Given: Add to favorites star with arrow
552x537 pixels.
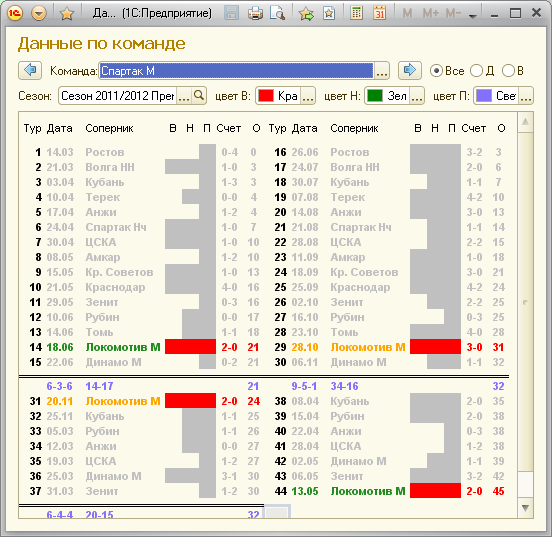Looking at the screenshot, I should coord(306,13).
